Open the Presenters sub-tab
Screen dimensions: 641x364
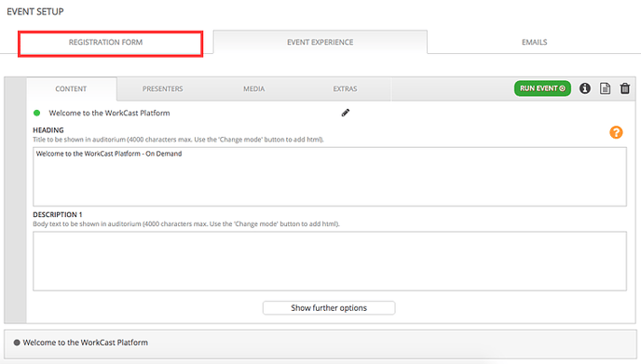(162, 88)
